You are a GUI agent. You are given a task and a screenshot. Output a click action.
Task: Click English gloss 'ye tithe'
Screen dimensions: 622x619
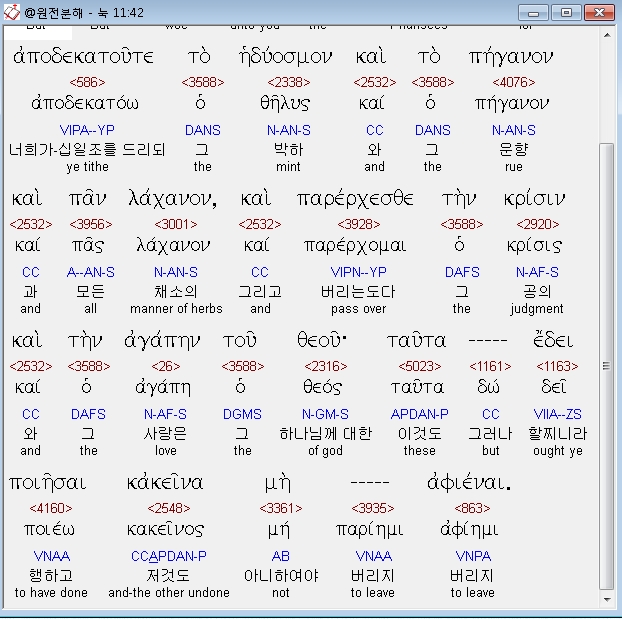tap(87, 167)
